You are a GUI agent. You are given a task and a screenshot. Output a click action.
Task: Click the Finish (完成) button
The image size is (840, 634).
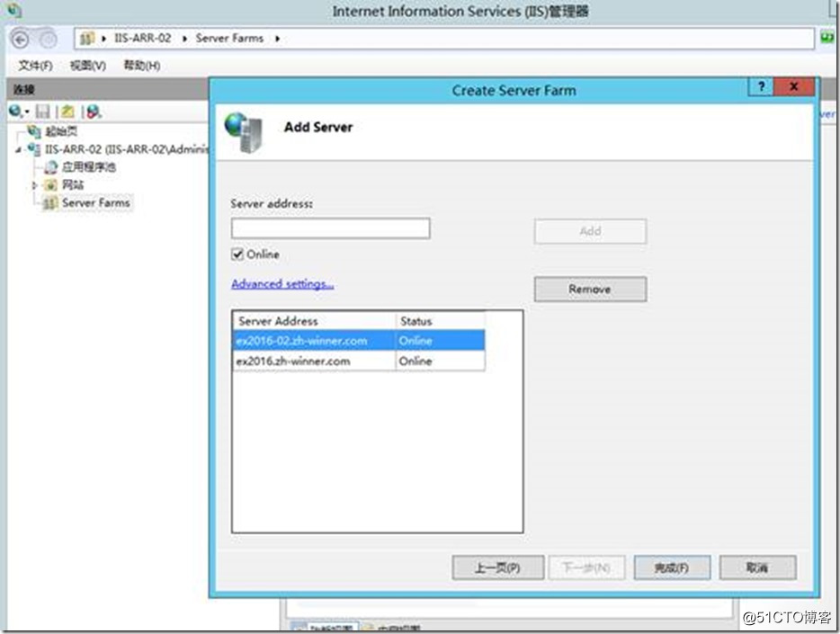(672, 567)
